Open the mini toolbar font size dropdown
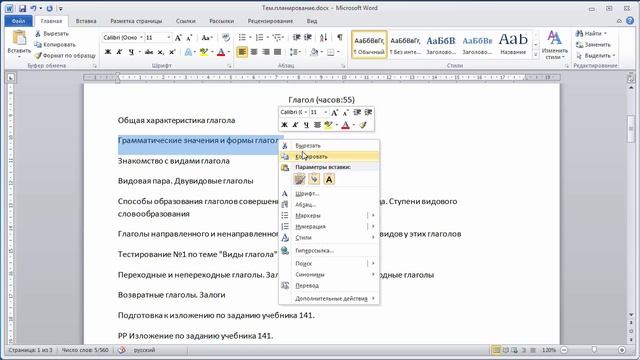This screenshot has height=360, width=640. coord(325,112)
